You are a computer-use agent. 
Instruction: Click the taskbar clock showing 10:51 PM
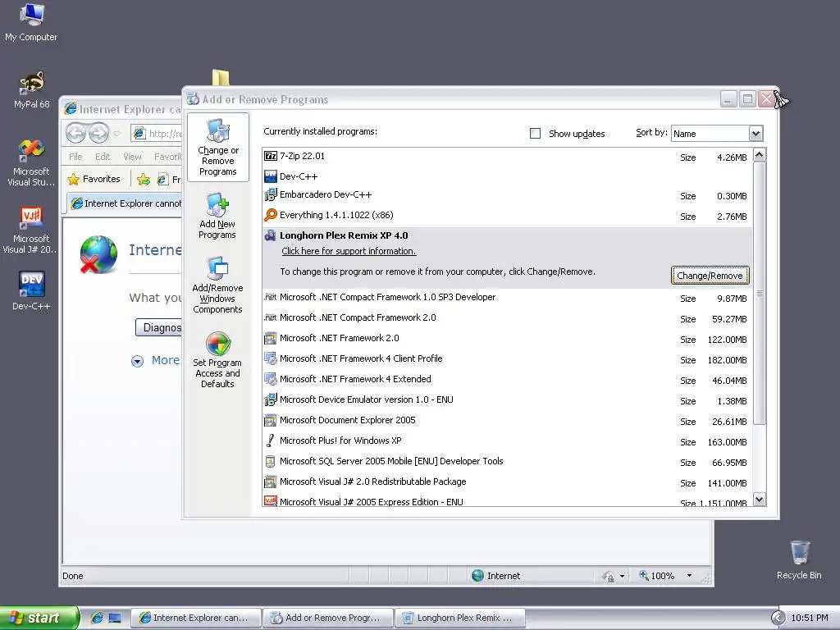[x=810, y=618]
